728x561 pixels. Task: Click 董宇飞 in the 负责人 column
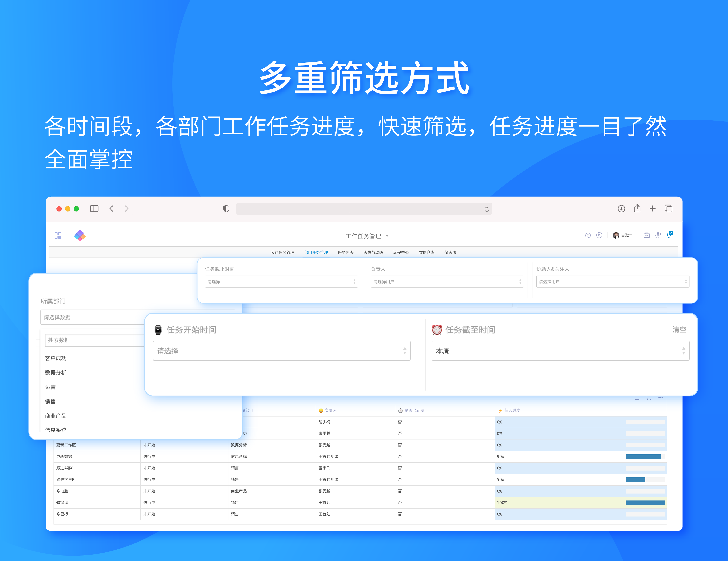324,468
